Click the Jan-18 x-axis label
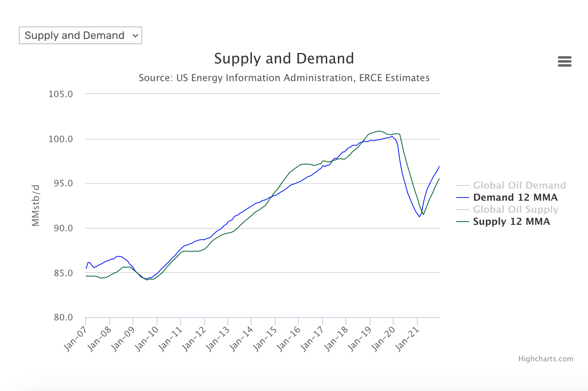Image resolution: width=588 pixels, height=391 pixels. (x=336, y=339)
